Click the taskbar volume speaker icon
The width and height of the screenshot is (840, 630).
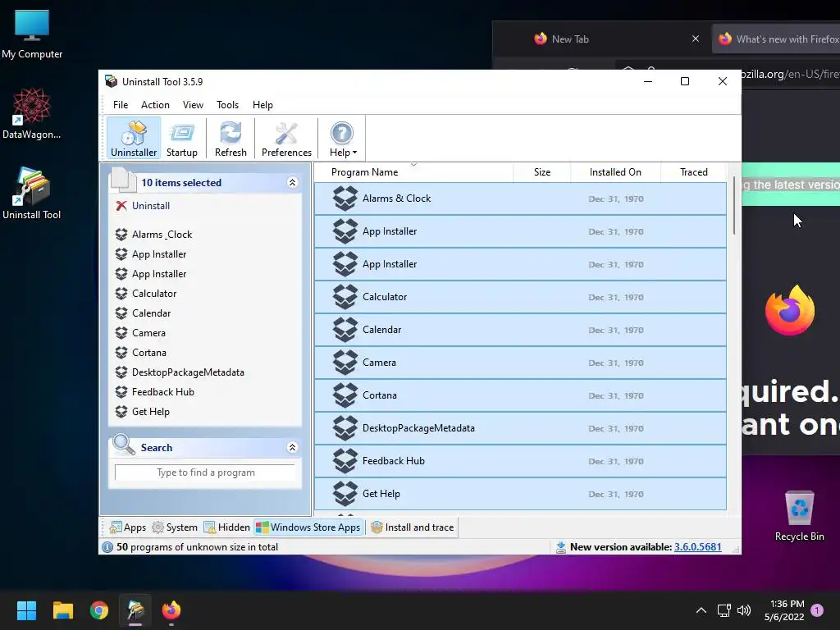pos(744,610)
